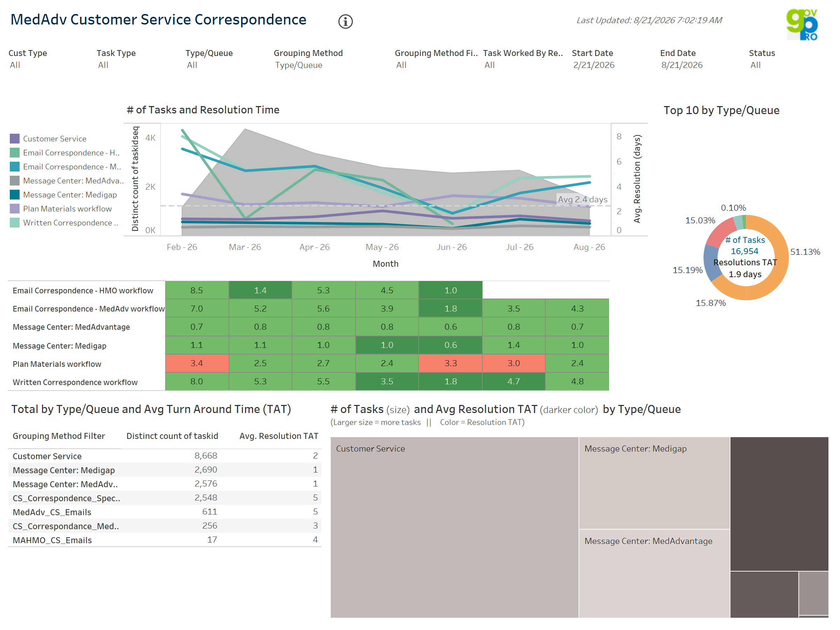This screenshot has width=840, height=630.
Task: Select the Customer Service table row
Action: click(x=165, y=456)
